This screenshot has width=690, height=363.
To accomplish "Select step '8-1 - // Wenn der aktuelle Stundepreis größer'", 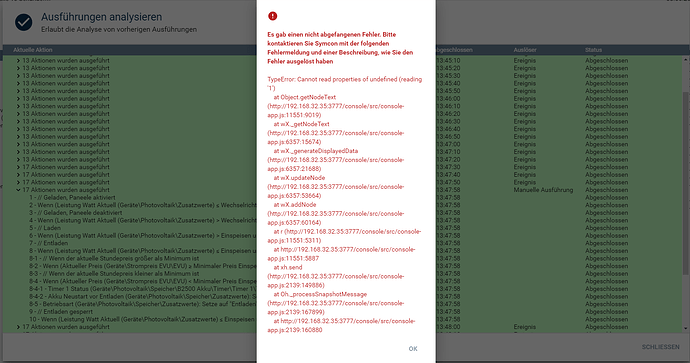I will (x=114, y=258).
